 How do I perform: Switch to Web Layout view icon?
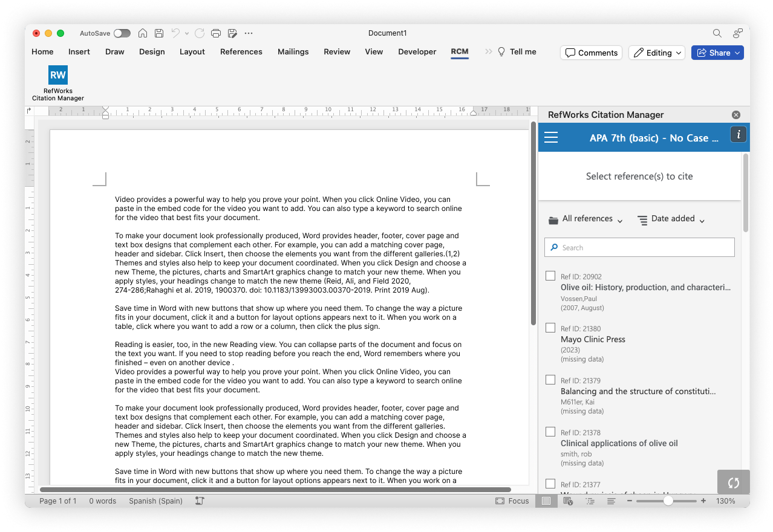tap(568, 501)
